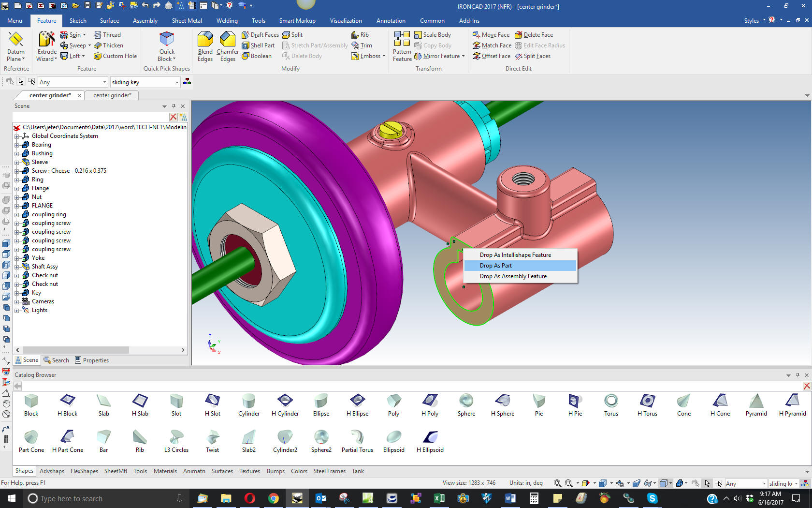Click the Split Faces tool

(x=533, y=56)
